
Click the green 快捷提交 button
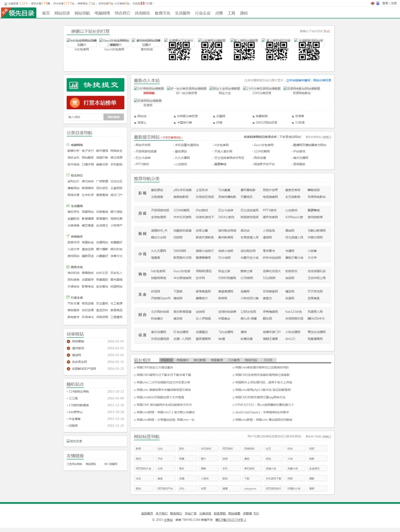pos(95,85)
